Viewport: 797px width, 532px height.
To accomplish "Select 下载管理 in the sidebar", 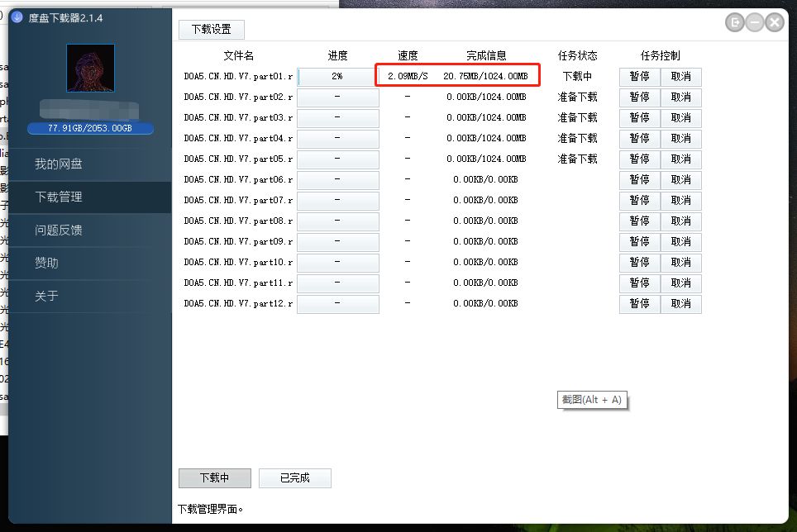I will pyautogui.click(x=89, y=197).
